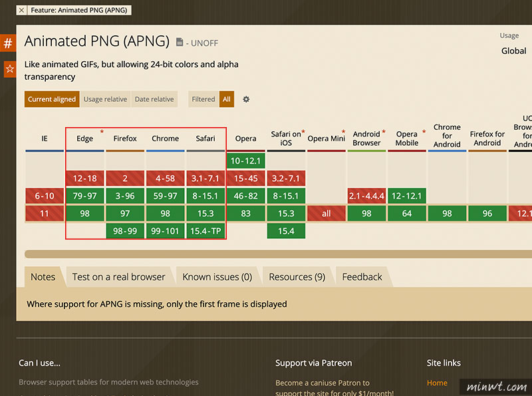Screen dimensions: 532x396
Task: Click the Chrome 99-101 support cell
Action: coord(165,231)
